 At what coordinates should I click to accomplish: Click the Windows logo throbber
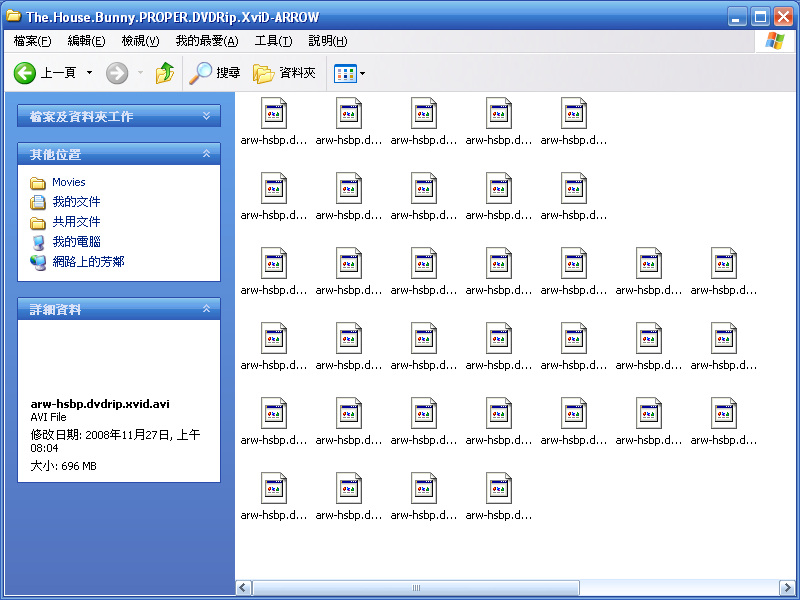[x=774, y=41]
